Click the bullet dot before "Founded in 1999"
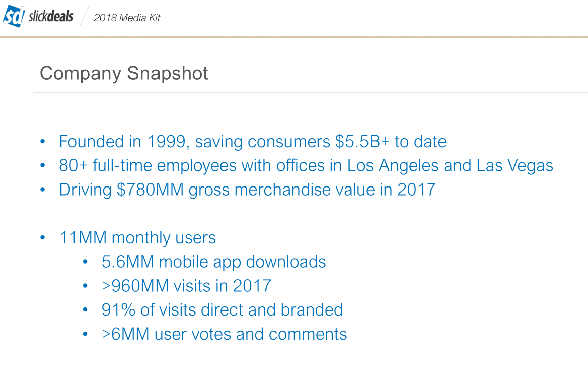 tap(43, 142)
